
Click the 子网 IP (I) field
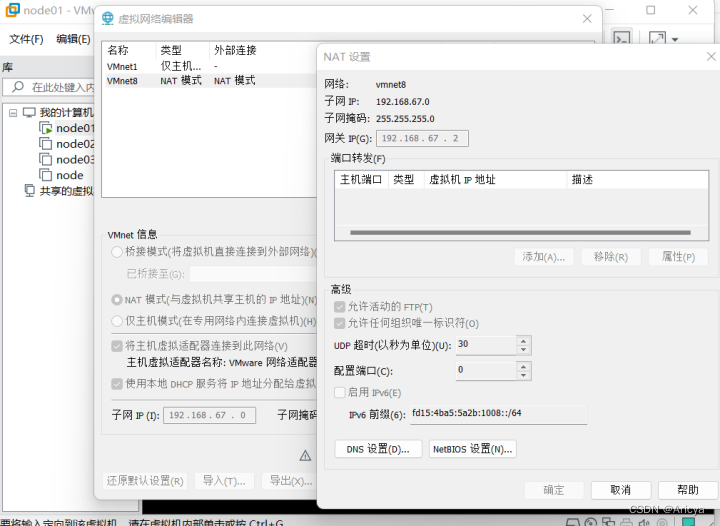(x=209, y=415)
